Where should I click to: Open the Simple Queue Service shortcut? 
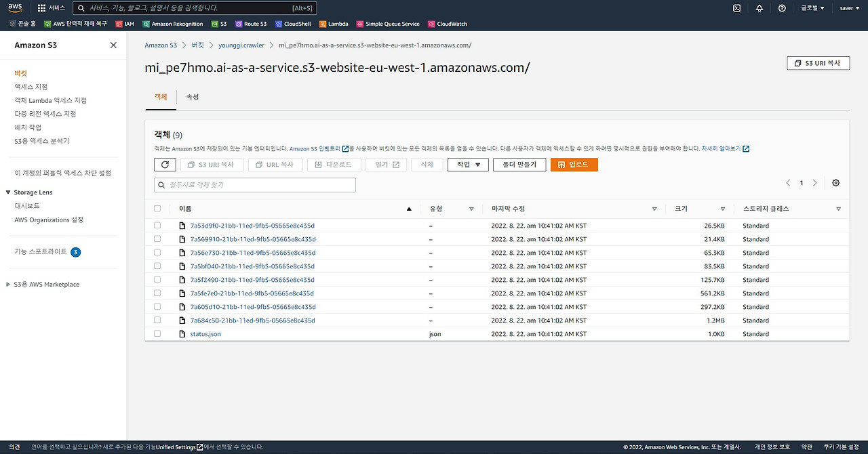pos(388,24)
